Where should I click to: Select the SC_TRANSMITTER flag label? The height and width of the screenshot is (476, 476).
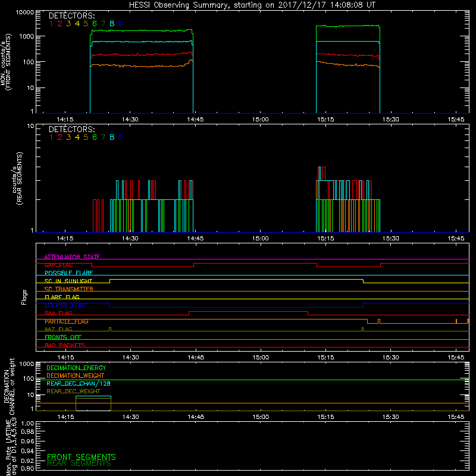(68, 289)
